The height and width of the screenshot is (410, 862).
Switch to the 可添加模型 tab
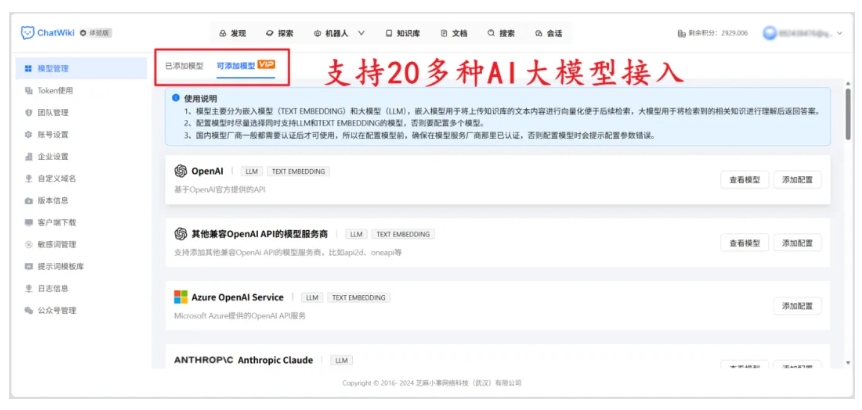click(236, 65)
